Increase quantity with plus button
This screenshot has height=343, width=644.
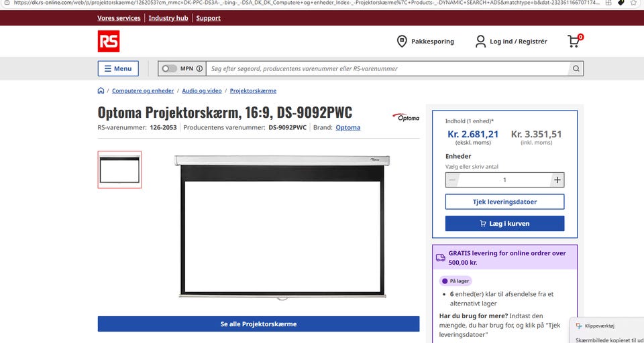[x=557, y=180]
